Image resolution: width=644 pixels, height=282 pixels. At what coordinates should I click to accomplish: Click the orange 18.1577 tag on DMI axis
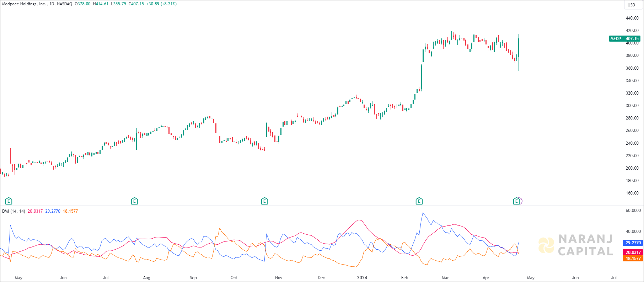633,259
